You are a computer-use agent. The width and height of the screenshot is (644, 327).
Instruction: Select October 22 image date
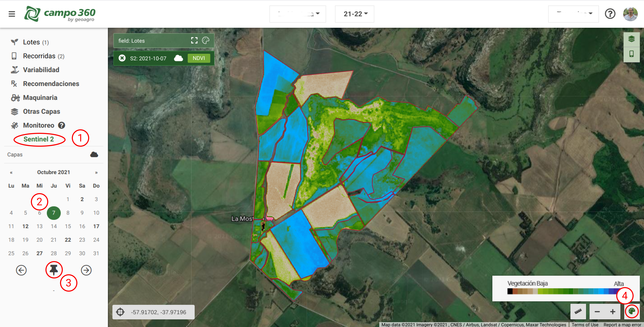pyautogui.click(x=68, y=240)
